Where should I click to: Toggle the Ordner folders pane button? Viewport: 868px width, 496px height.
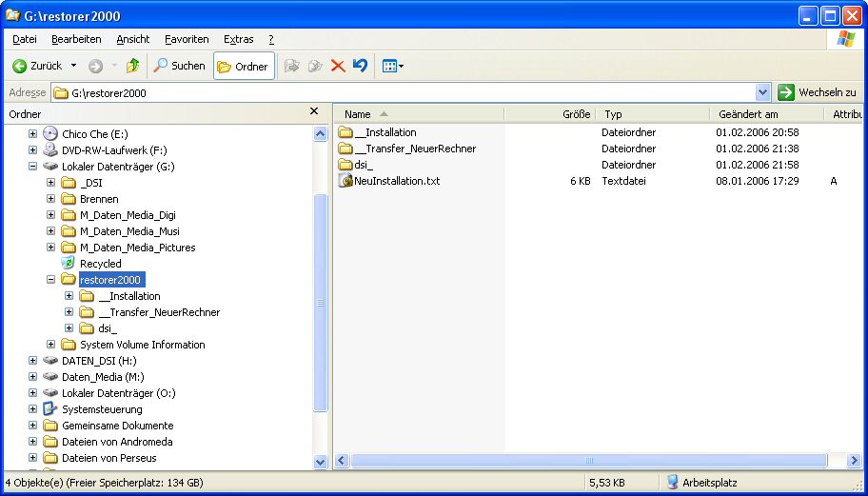(244, 67)
